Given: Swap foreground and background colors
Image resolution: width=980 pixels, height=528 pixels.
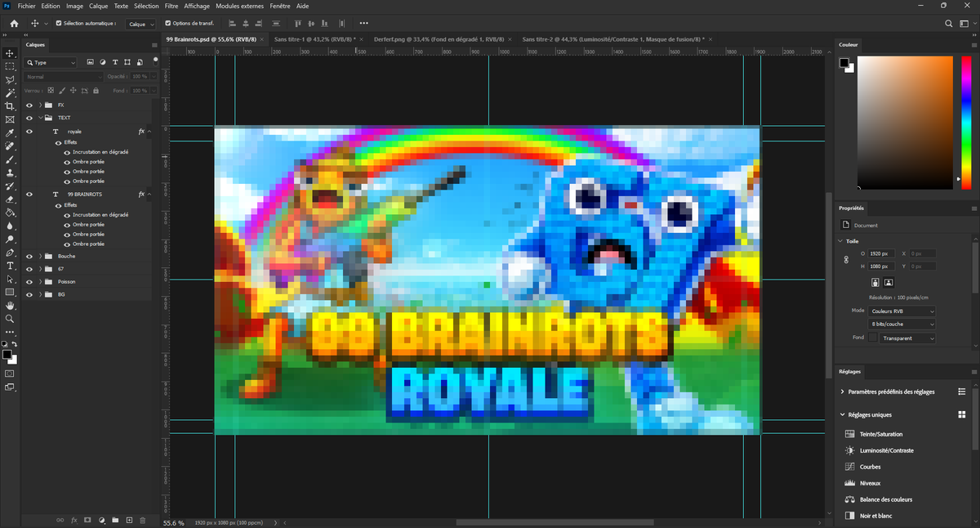Looking at the screenshot, I should [15, 345].
